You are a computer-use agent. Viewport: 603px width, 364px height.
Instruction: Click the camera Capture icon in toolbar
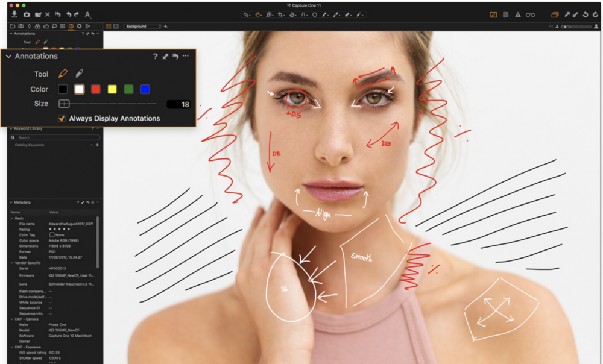27,14
